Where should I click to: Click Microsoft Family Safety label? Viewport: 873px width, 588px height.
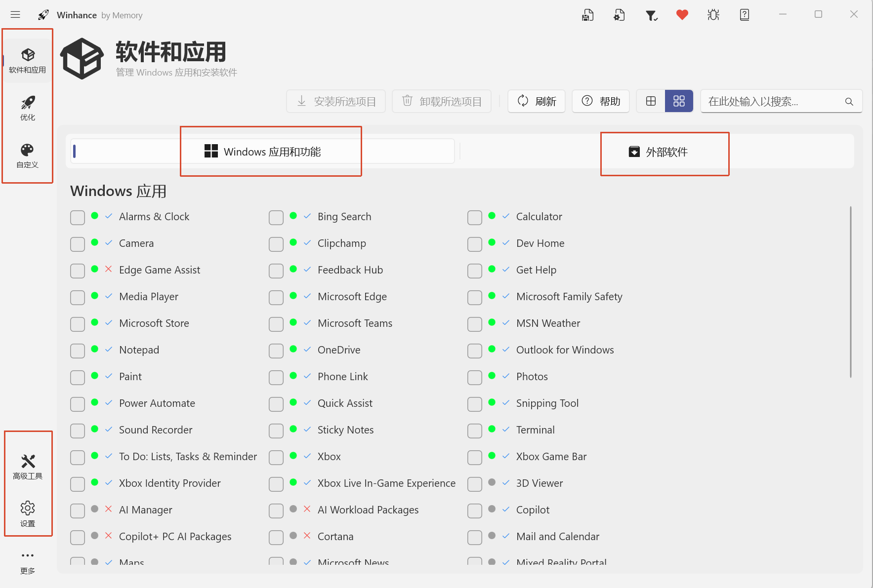(x=569, y=297)
